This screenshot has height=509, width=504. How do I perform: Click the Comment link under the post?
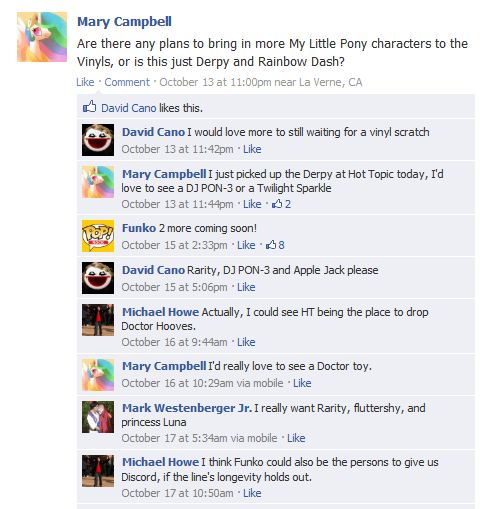[127, 82]
